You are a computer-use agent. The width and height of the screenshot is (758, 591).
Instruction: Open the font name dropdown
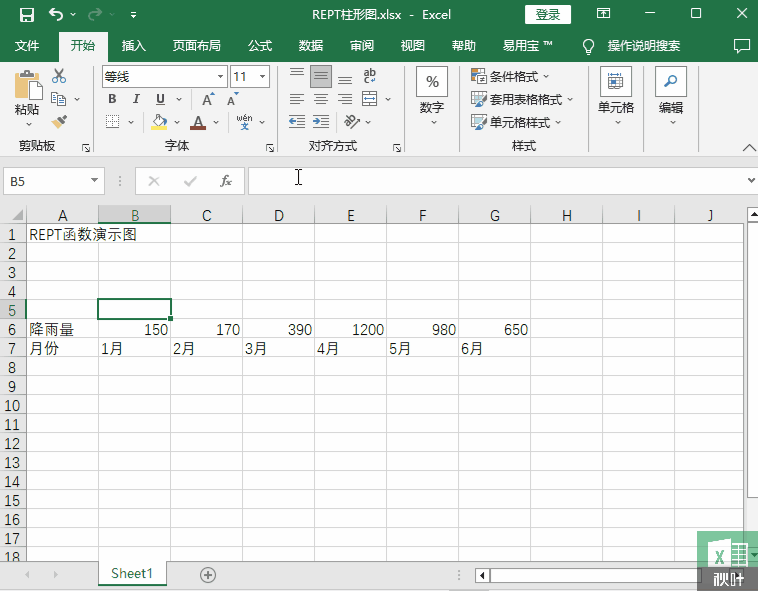click(x=220, y=77)
